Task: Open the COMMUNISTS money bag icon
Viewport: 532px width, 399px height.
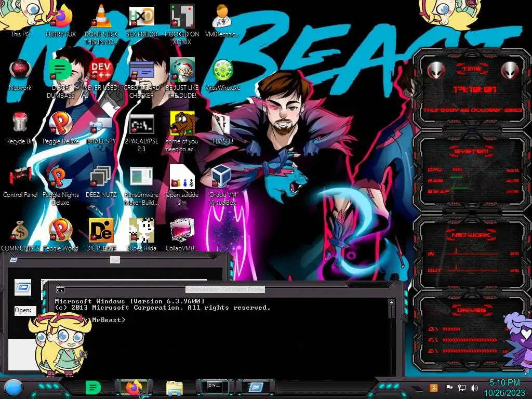Action: (20, 235)
